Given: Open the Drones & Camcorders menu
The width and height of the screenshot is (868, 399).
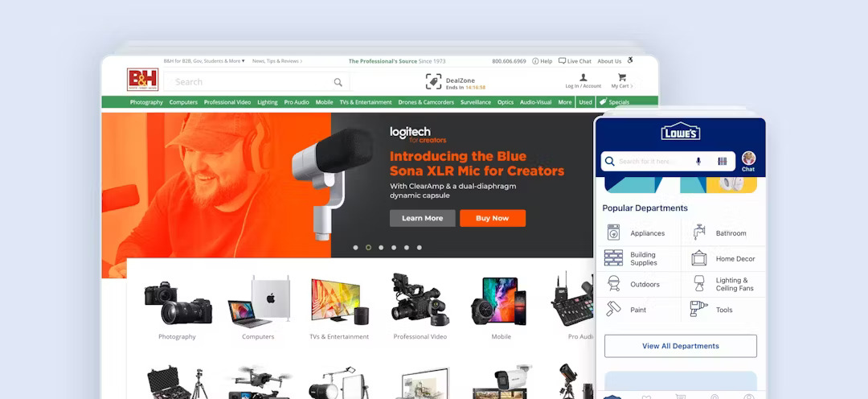Looking at the screenshot, I should pyautogui.click(x=426, y=102).
